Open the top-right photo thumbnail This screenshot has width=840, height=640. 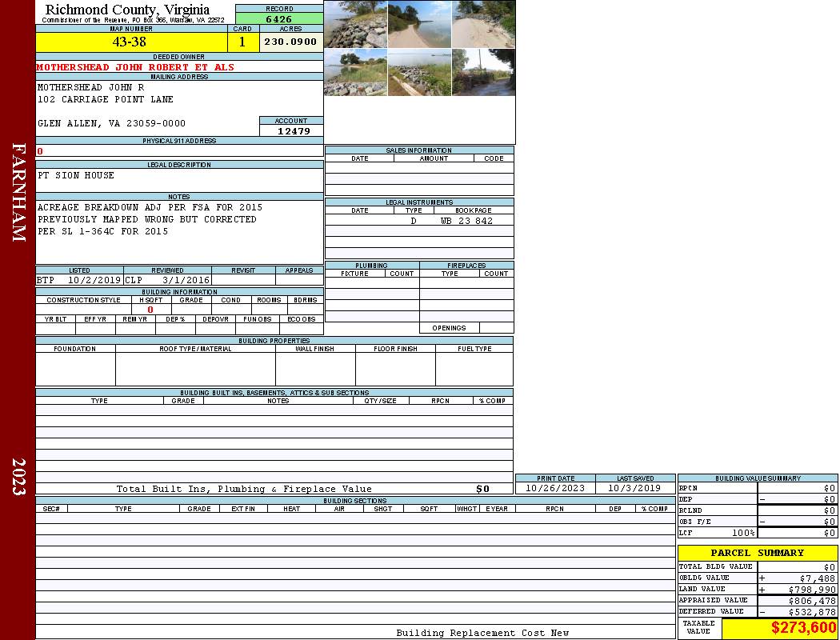pos(483,24)
